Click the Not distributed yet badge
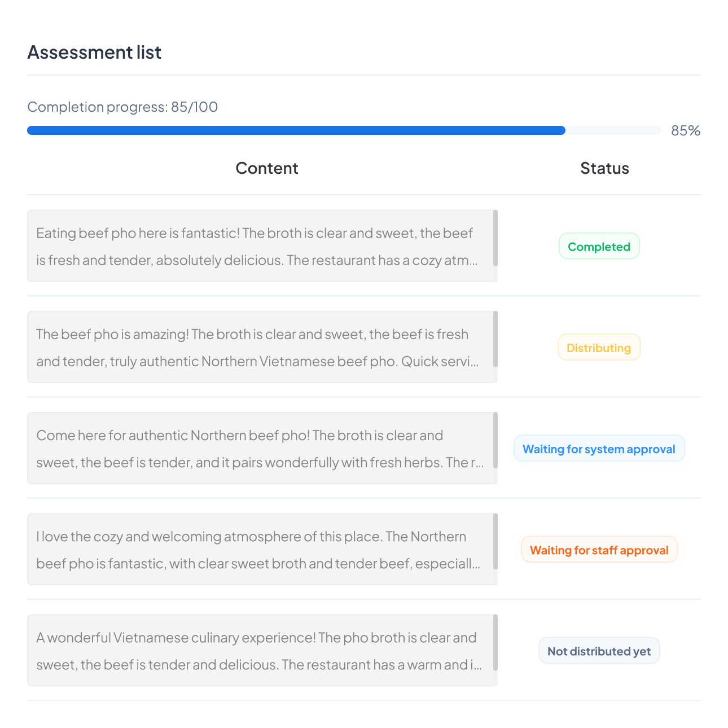Image resolution: width=728 pixels, height=728 pixels. click(x=599, y=651)
